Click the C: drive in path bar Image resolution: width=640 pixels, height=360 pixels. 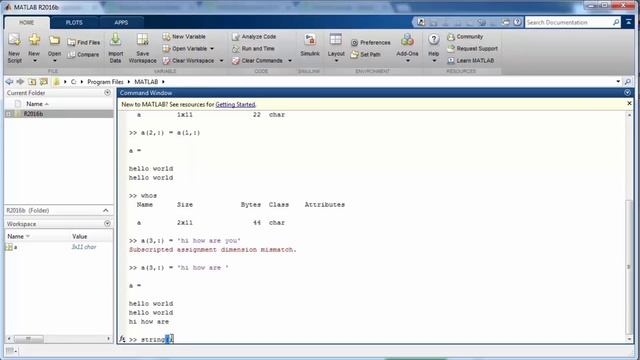(x=73, y=82)
